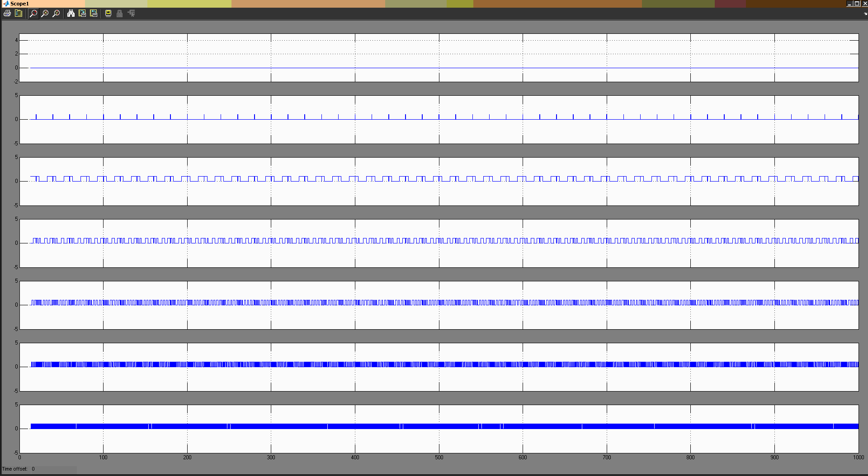Viewport: 868px width, 476px height.
Task: Click the 'Scope1' window title text
Action: click(x=19, y=4)
